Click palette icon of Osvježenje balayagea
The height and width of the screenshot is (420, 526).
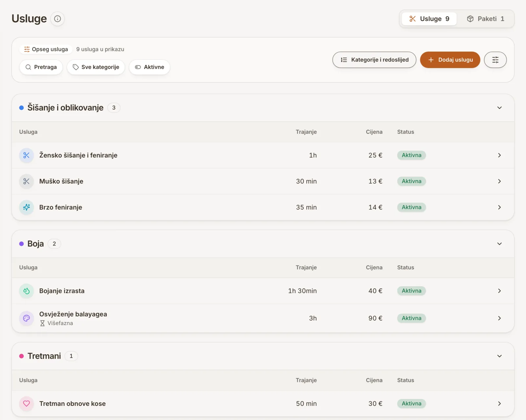(x=27, y=318)
